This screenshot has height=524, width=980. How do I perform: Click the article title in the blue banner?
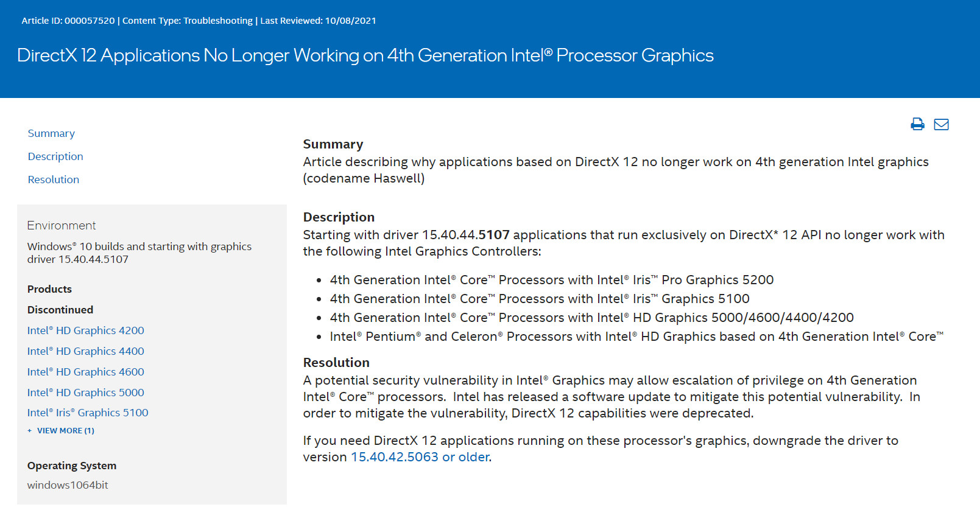click(x=365, y=55)
